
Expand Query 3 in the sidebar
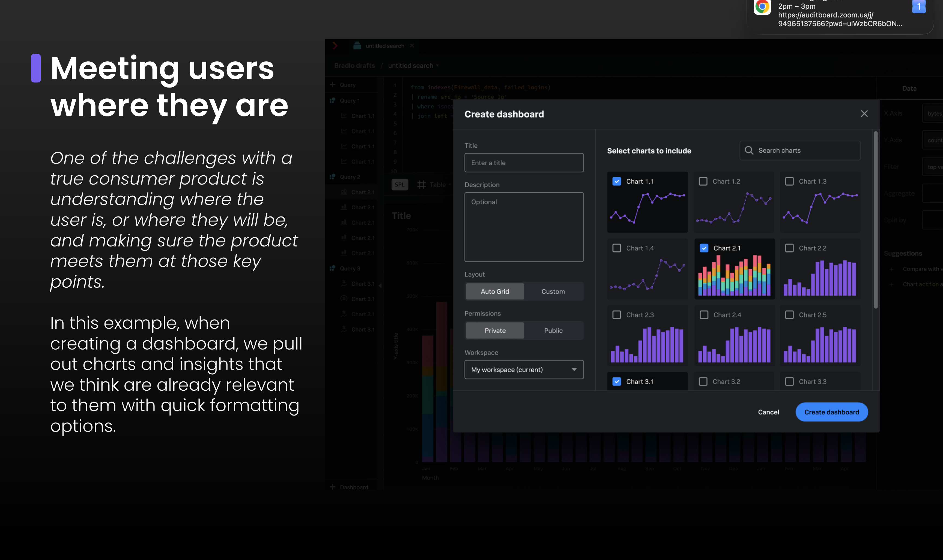click(x=350, y=268)
